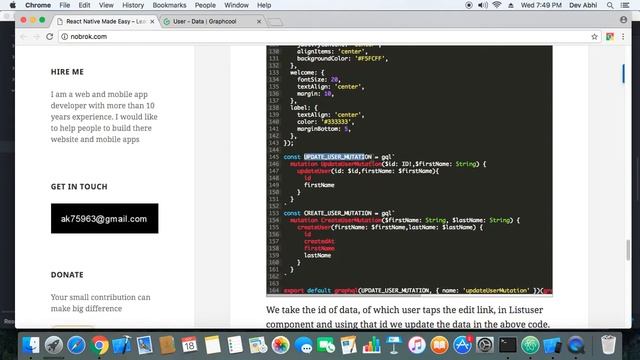Open iBooks from the Dock

tap(439, 345)
